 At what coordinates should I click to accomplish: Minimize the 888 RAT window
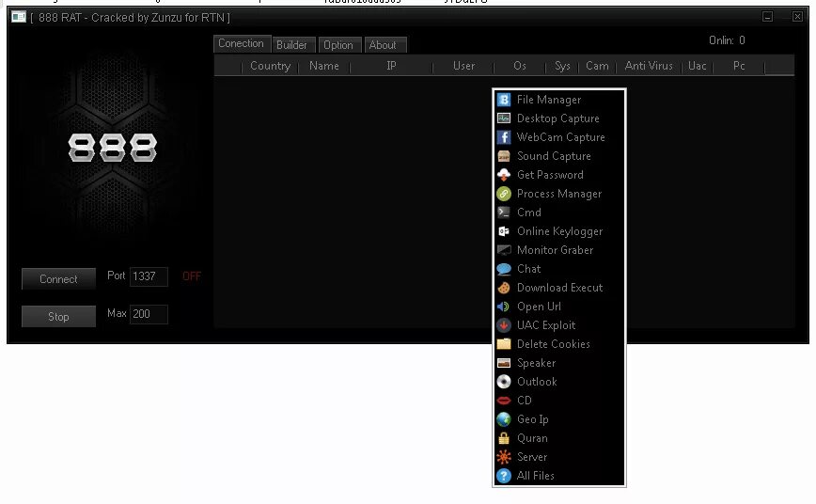[x=768, y=17]
